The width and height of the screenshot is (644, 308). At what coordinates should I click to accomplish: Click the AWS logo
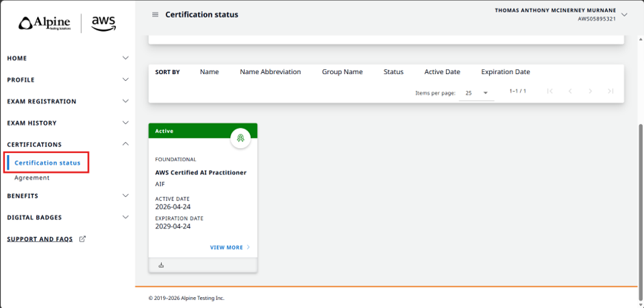click(103, 23)
